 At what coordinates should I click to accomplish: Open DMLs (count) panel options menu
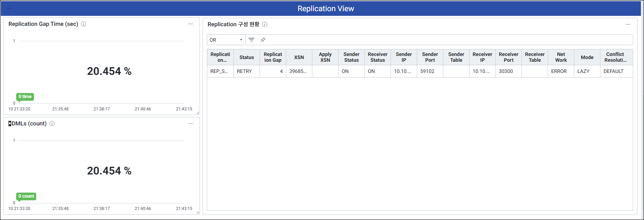pos(191,124)
